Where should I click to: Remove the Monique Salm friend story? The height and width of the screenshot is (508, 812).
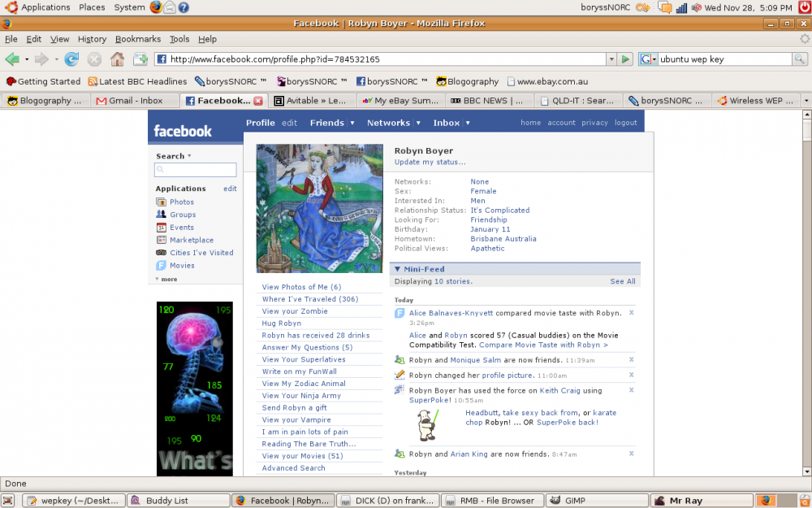tap(631, 359)
